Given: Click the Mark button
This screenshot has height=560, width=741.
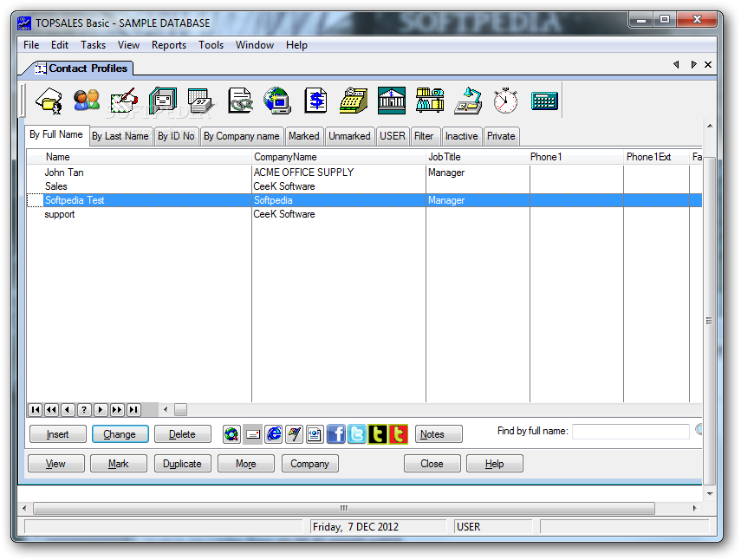Looking at the screenshot, I should point(119,464).
